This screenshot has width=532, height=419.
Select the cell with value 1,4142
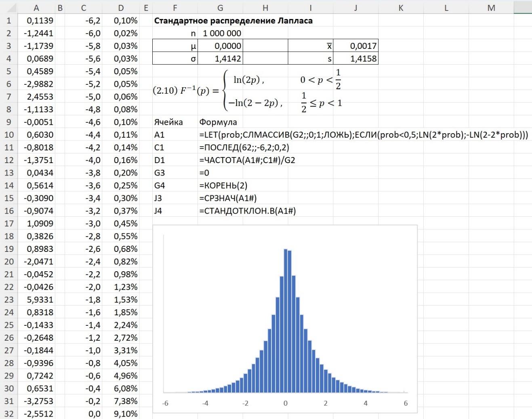pyautogui.click(x=220, y=59)
